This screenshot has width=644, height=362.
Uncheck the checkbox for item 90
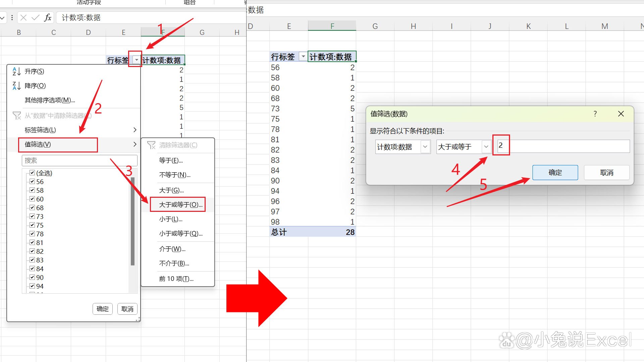[33, 278]
